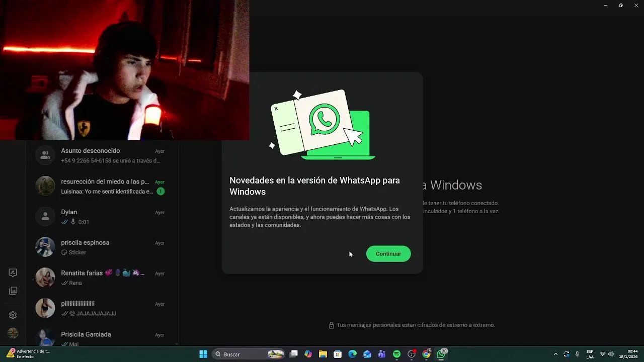Open the priscila espinosa chat

point(103,247)
